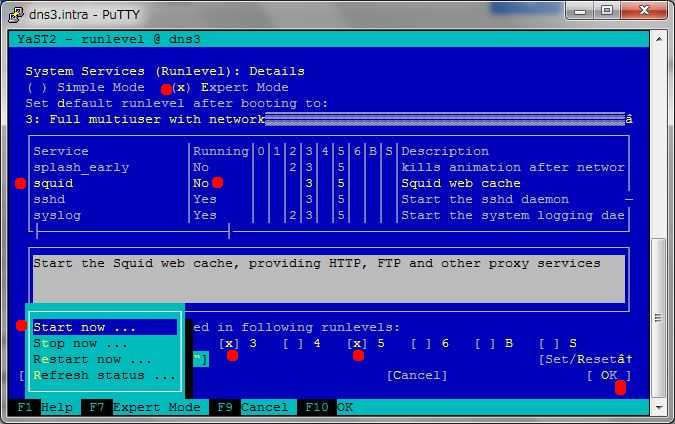Viewport: 675px width, 424px height.
Task: Click the service description text box
Action: 329,279
